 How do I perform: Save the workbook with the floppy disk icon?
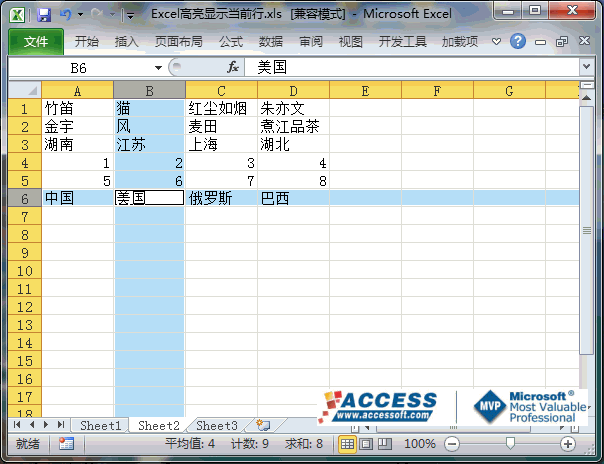44,15
